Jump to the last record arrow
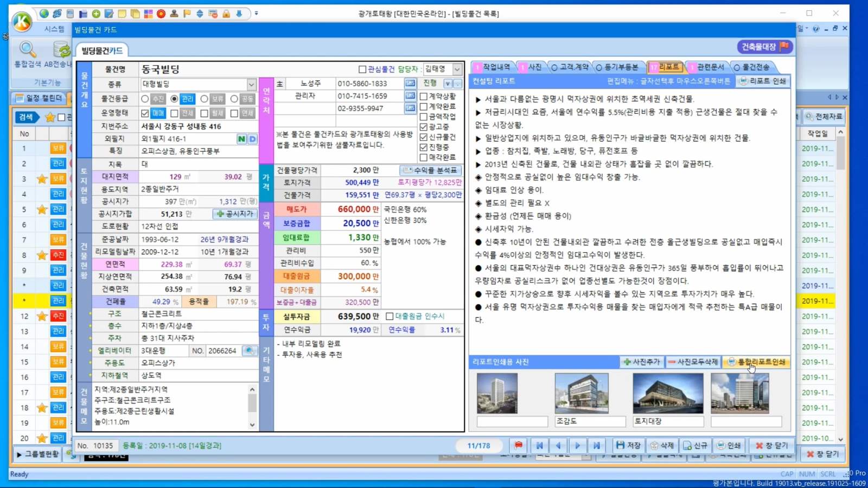The width and height of the screenshot is (868, 488). click(x=596, y=445)
